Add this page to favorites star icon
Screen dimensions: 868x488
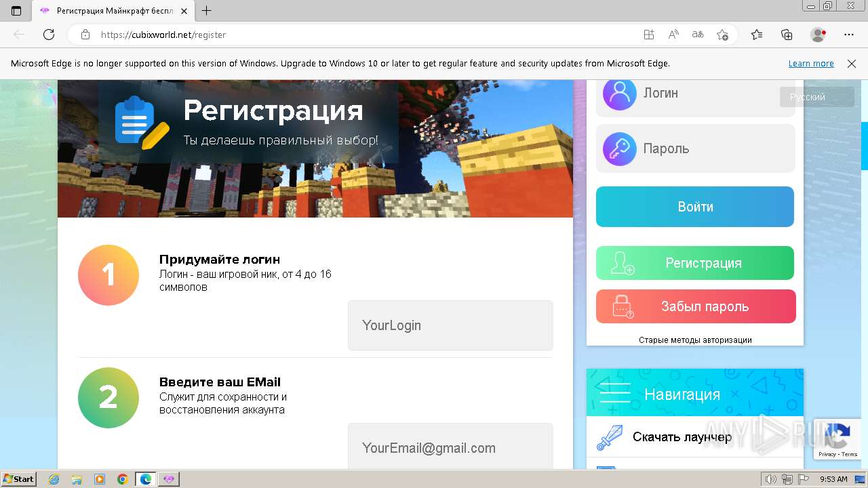pyautogui.click(x=722, y=35)
